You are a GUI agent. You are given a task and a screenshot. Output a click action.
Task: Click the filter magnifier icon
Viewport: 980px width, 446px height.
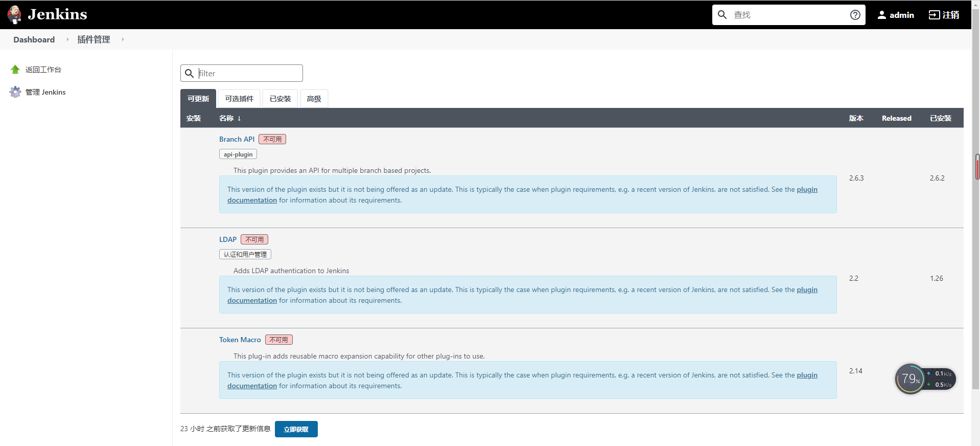pos(189,73)
